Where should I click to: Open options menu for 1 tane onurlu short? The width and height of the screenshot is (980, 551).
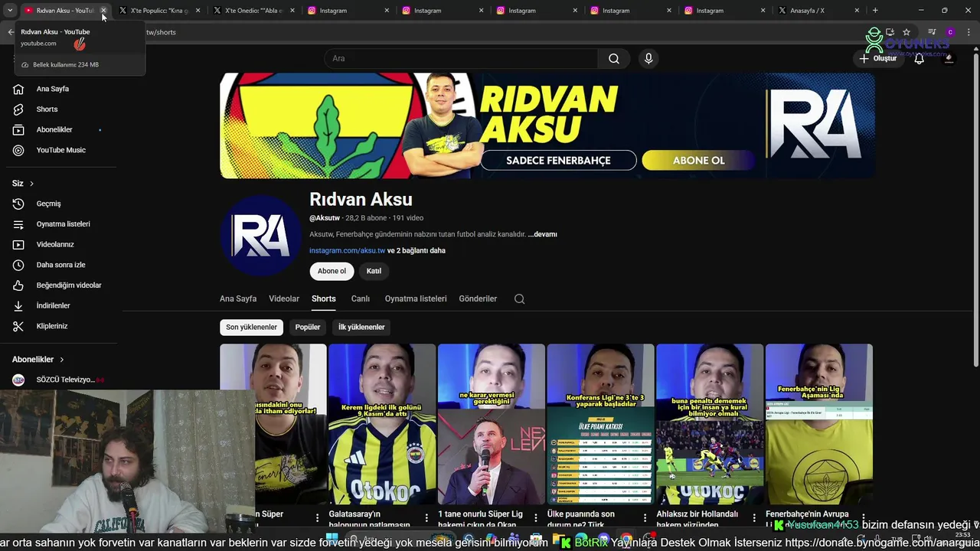click(536, 518)
